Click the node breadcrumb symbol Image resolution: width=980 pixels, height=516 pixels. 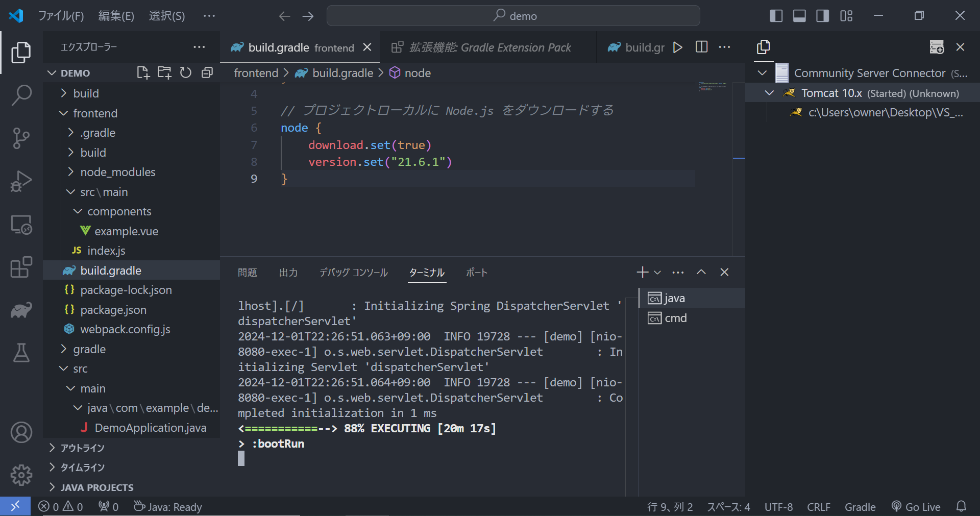click(x=410, y=73)
